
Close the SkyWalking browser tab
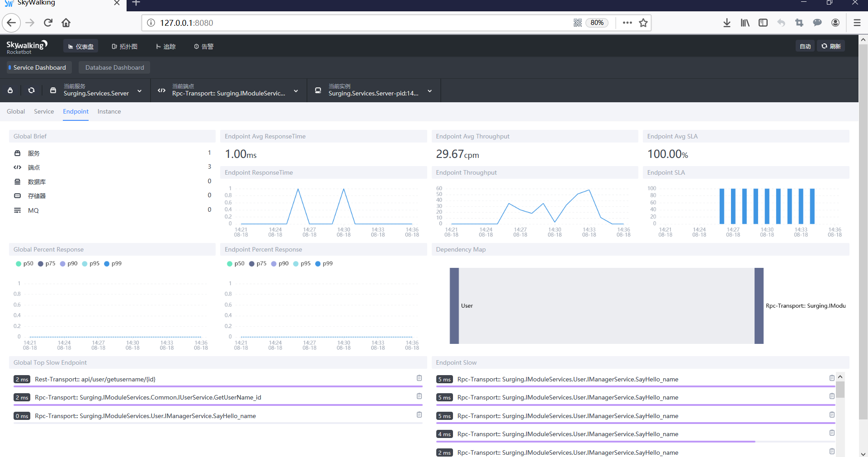coord(117,3)
